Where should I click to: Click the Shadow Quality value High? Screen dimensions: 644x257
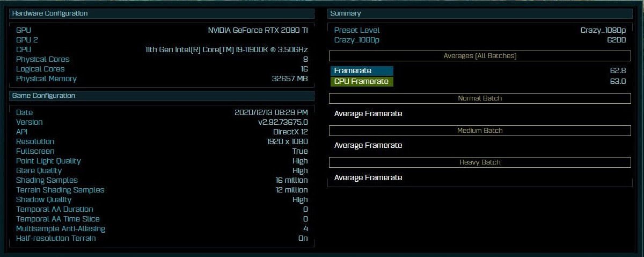[300, 199]
